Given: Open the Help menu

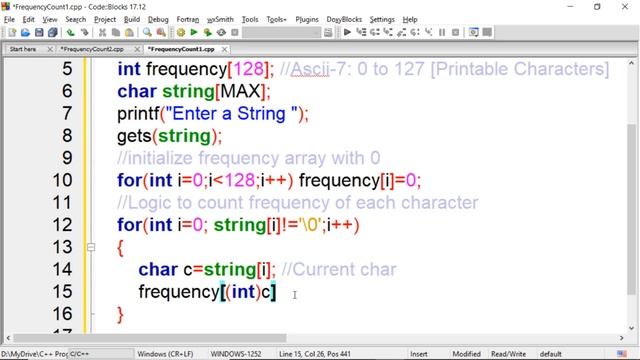Looking at the screenshot, I should (410, 19).
